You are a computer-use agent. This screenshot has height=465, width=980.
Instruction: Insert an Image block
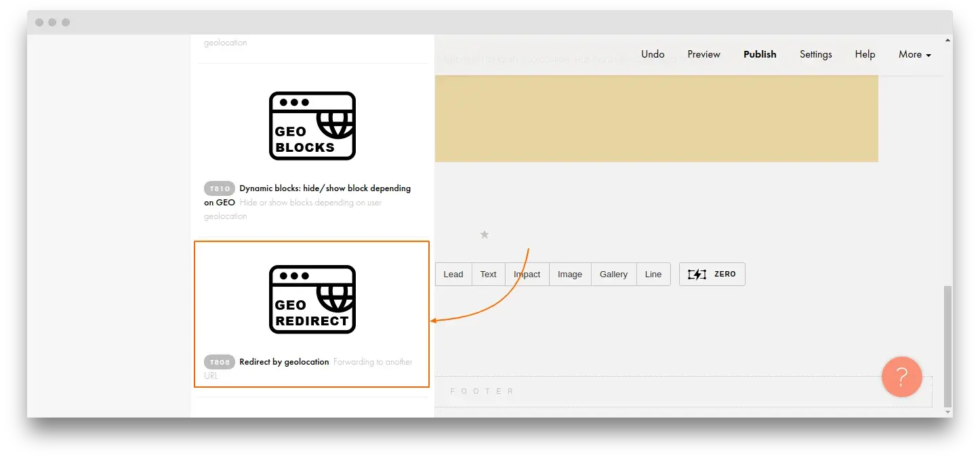click(569, 275)
